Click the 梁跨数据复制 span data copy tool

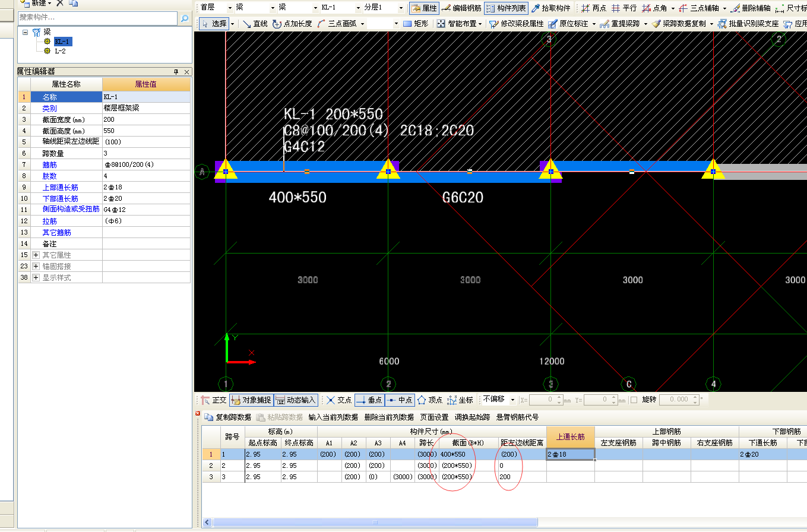click(x=679, y=24)
